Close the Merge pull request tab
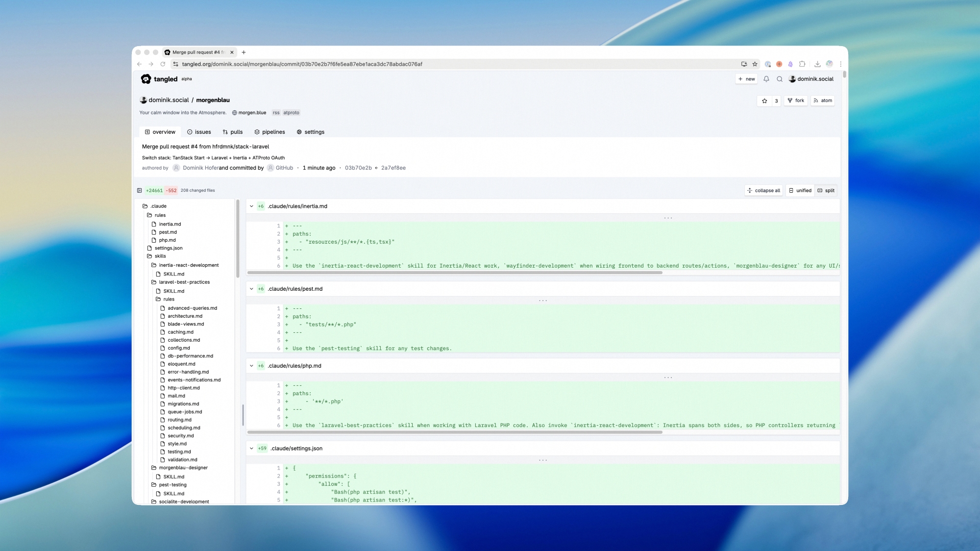Image resolution: width=980 pixels, height=551 pixels. pos(232,52)
